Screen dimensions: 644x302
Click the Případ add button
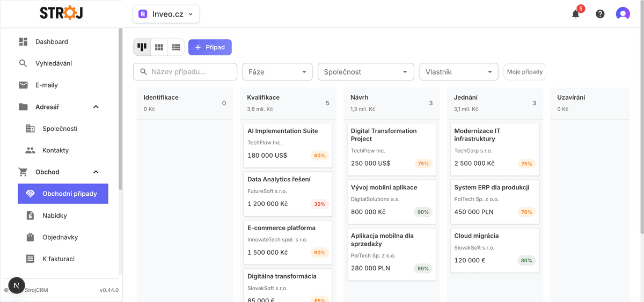point(210,47)
